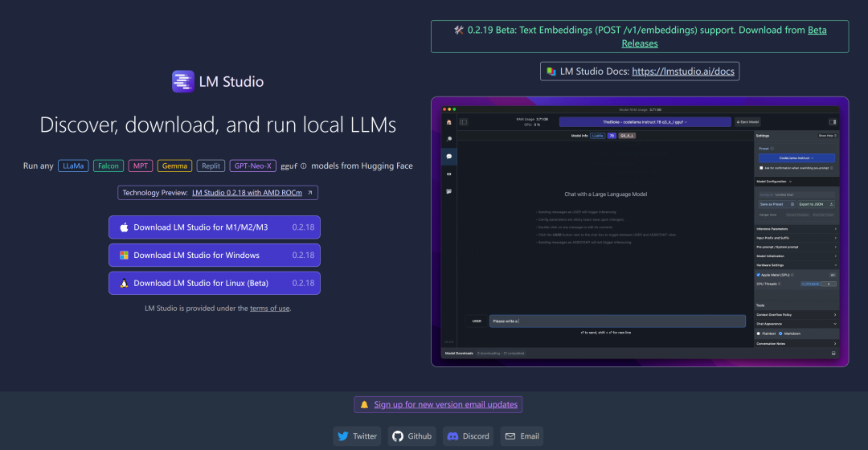868x450 pixels.
Task: Click Model Downloads in preview status bar
Action: (459, 353)
